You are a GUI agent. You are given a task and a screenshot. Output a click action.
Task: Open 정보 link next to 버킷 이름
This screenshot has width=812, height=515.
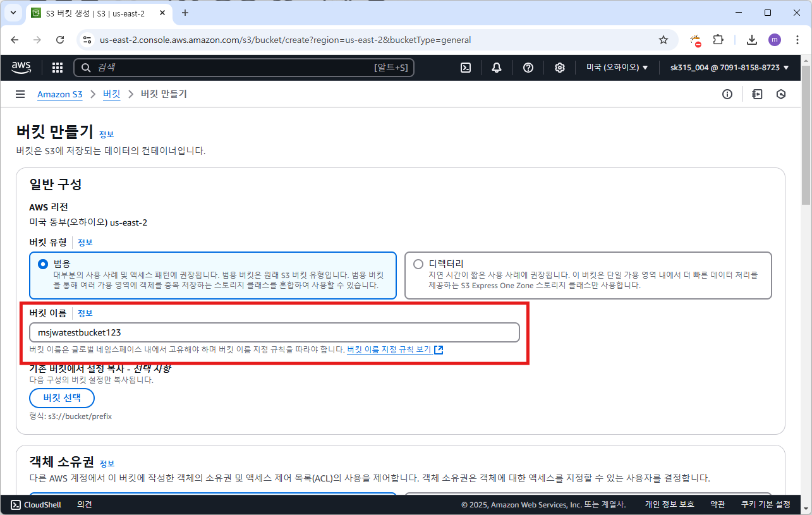(85, 313)
